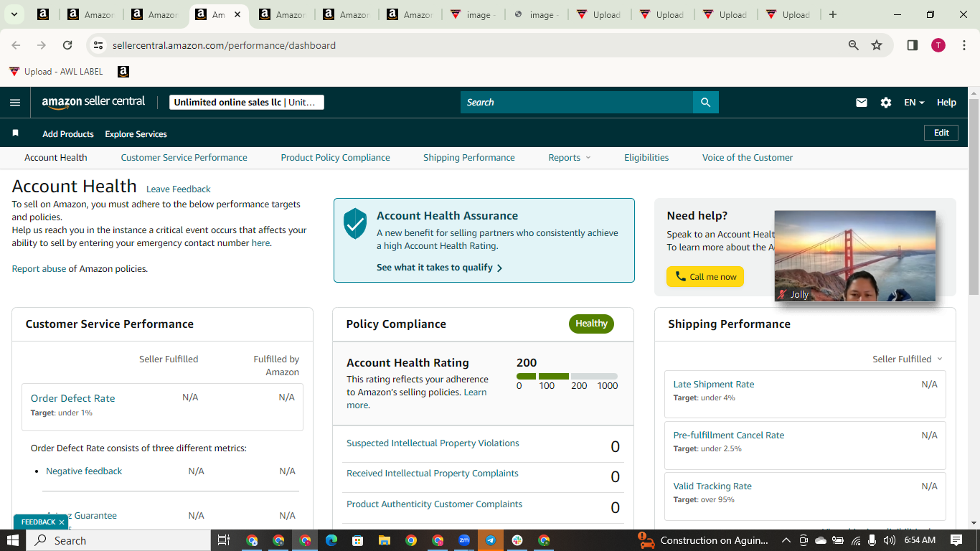Show hidden system tray icons
This screenshot has height=551, width=980.
point(786,540)
